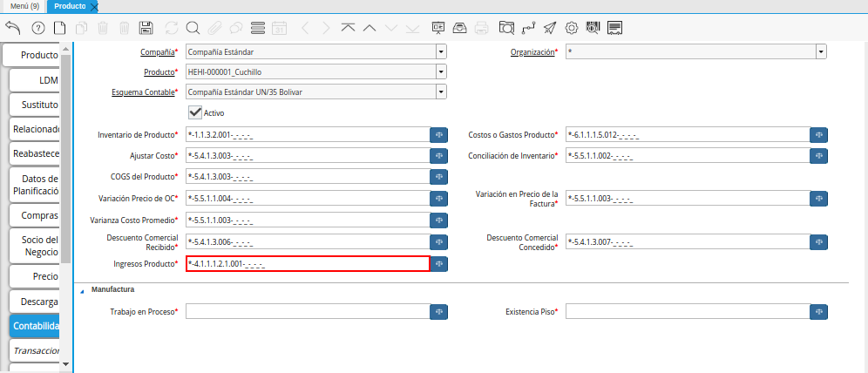Open the Organización dropdown arrow
Viewport: 868px width, 373px height.
(x=821, y=52)
